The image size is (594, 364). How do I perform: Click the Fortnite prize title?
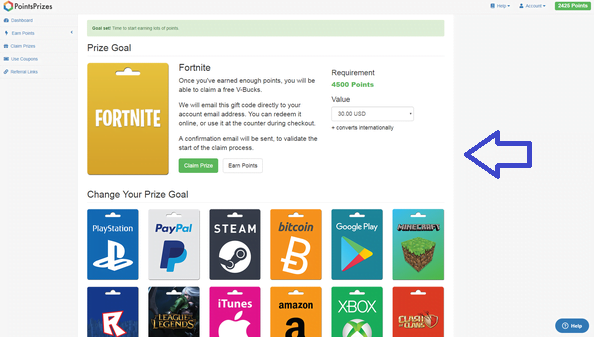194,68
